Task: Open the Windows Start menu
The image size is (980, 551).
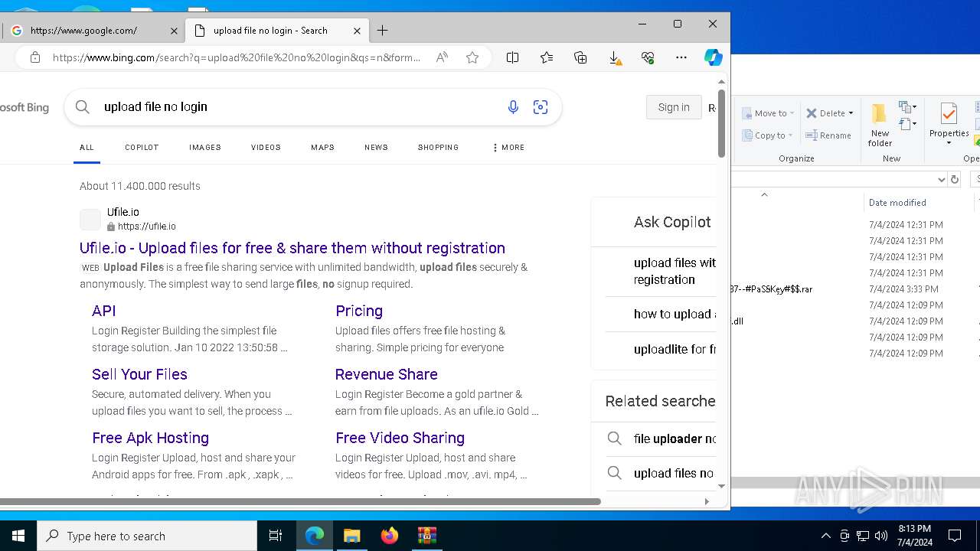Action: [18, 536]
